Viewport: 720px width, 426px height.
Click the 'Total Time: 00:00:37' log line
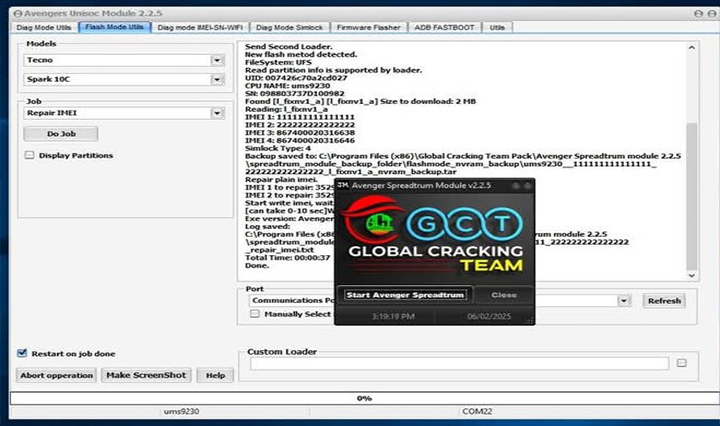click(287, 258)
